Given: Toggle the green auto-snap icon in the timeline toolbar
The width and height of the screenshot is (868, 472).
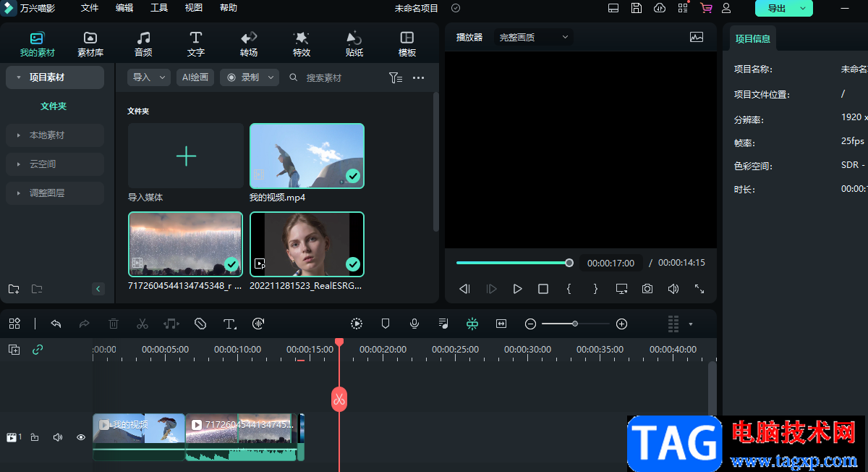Looking at the screenshot, I should tap(472, 324).
